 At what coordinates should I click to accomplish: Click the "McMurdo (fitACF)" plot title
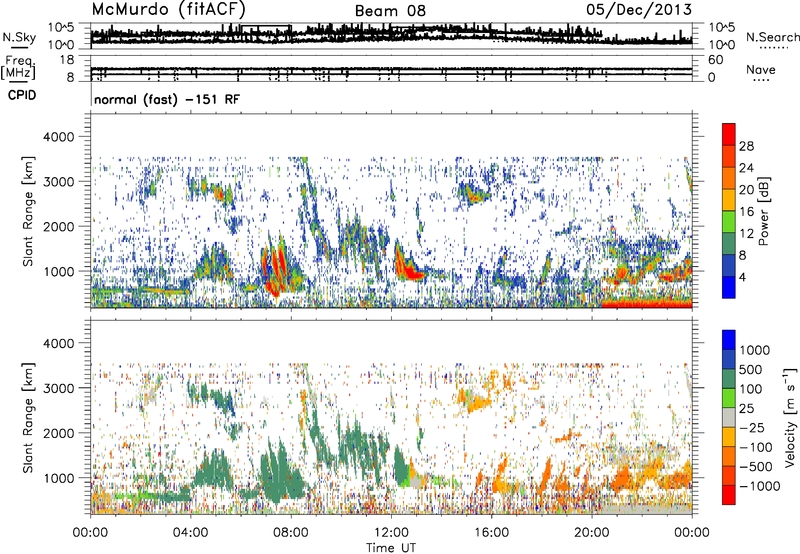[x=169, y=9]
